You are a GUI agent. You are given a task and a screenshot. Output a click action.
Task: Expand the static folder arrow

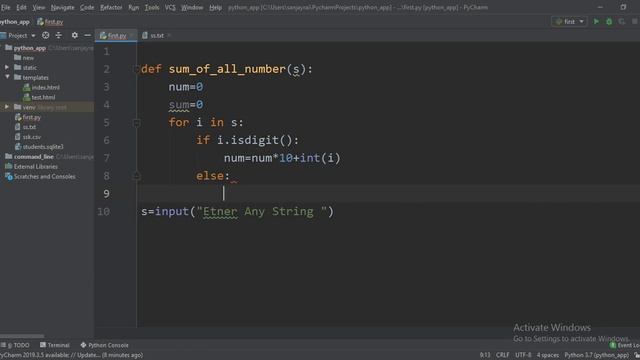point(7,67)
